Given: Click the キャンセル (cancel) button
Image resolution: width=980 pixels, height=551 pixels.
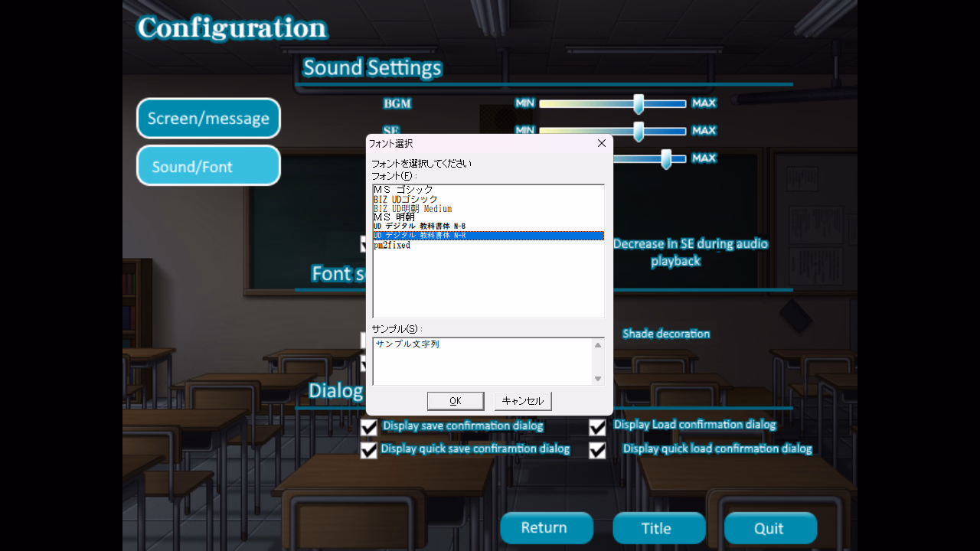Looking at the screenshot, I should tap(523, 401).
